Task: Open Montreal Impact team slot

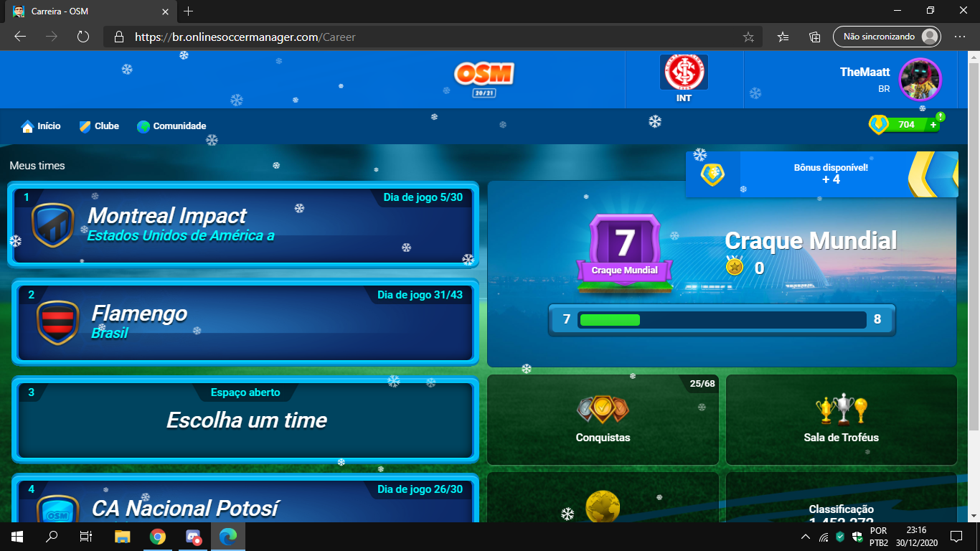Action: tap(244, 225)
